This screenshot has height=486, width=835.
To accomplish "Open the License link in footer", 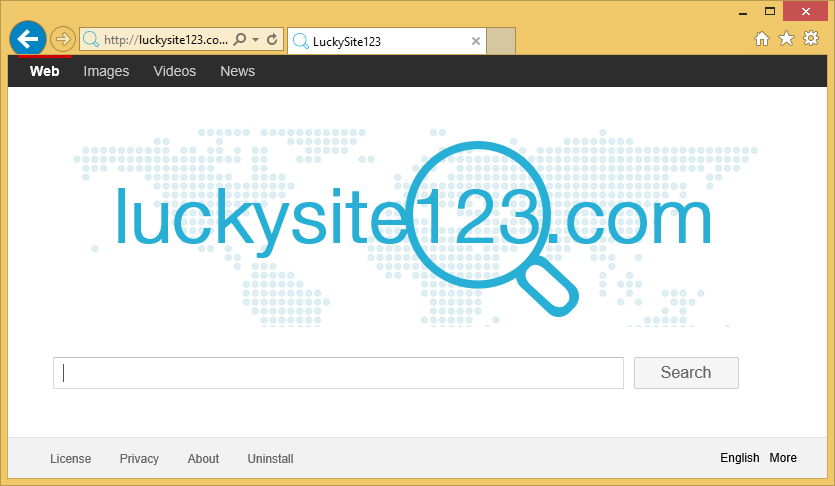I will (70, 459).
